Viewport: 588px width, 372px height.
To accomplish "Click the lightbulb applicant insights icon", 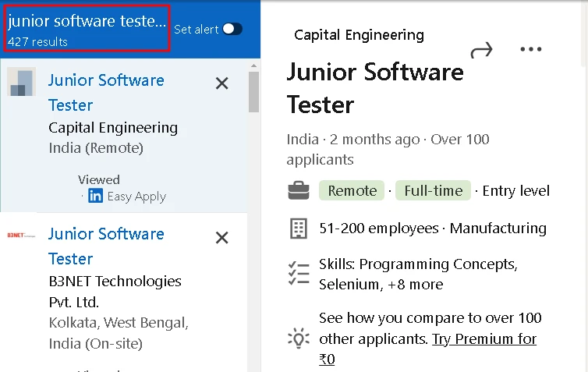I will 299,338.
